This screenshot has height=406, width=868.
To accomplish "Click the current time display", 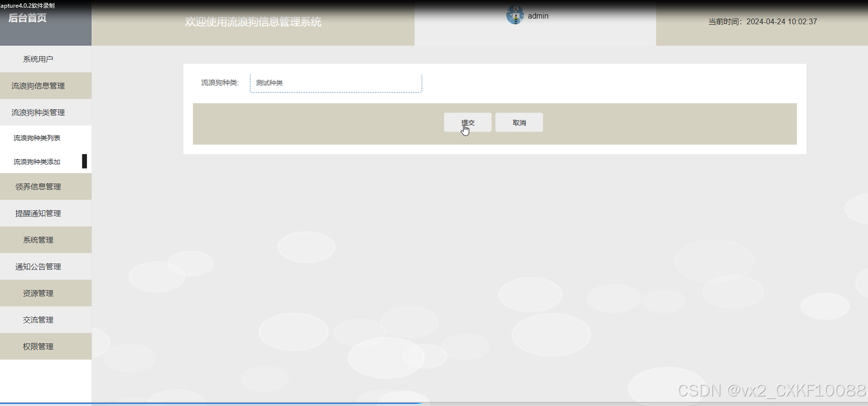I will click(x=762, y=22).
